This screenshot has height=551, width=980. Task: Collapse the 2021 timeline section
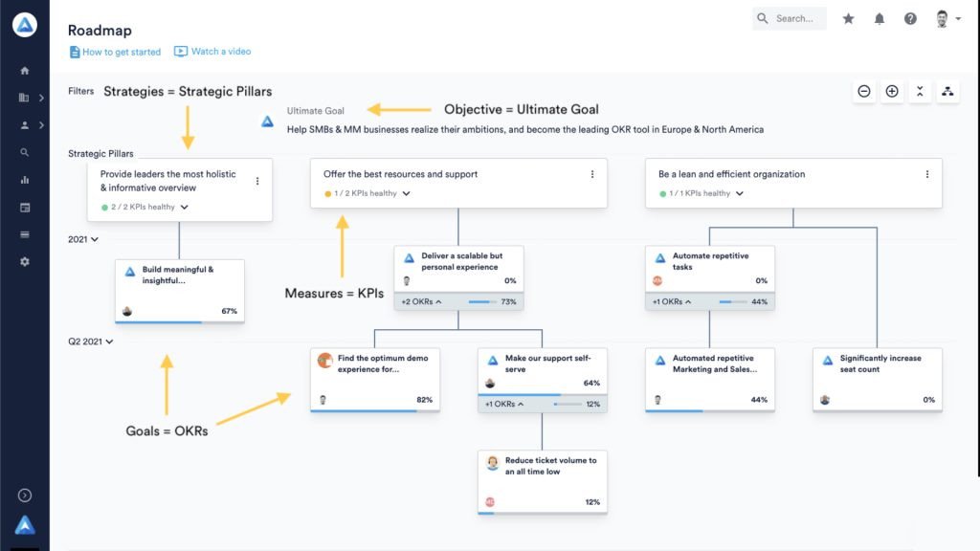pos(83,239)
